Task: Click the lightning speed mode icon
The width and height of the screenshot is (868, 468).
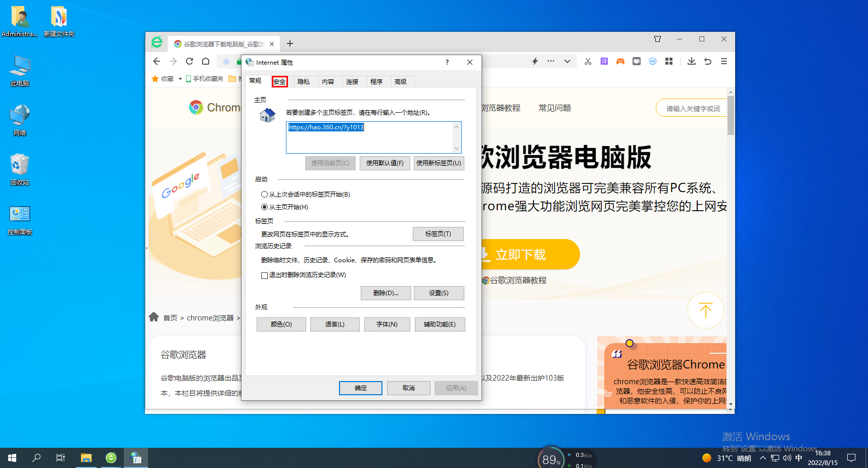Action: pos(535,61)
